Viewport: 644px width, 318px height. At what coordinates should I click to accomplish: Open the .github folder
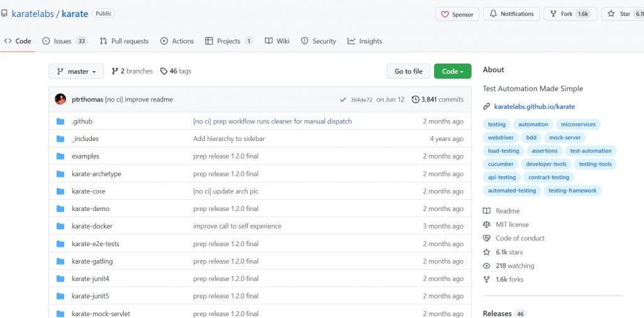point(82,122)
